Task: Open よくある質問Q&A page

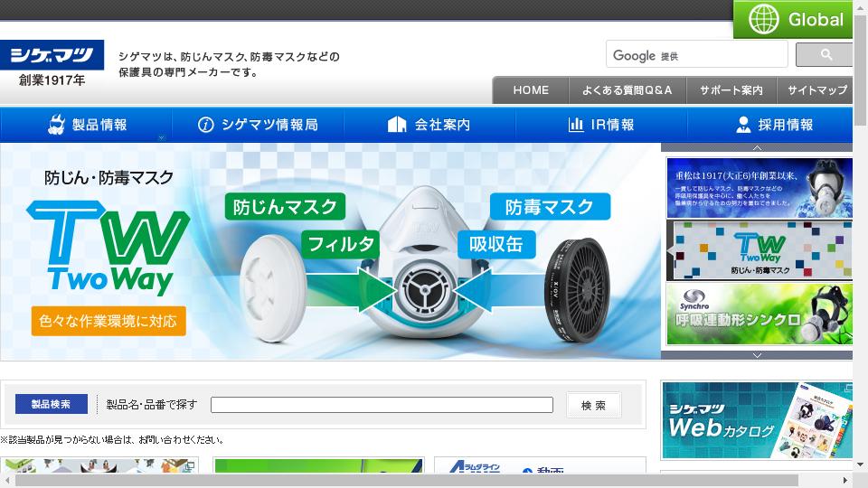Action: (627, 90)
